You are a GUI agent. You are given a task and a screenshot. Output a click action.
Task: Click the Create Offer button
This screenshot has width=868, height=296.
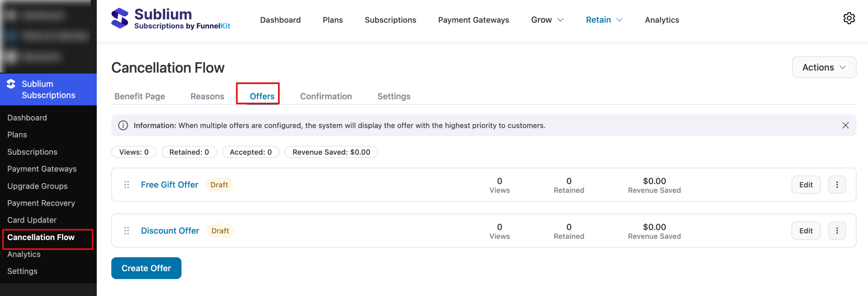(x=146, y=268)
